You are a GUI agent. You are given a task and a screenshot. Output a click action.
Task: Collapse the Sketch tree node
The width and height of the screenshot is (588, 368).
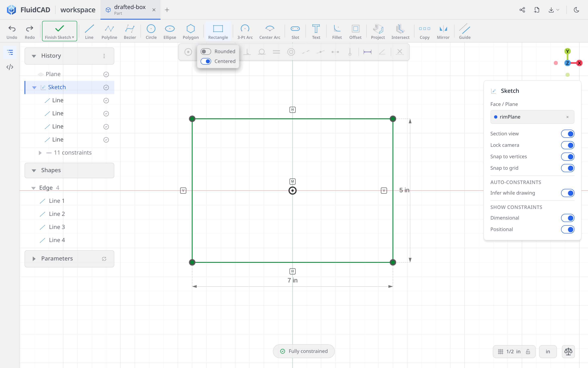[34, 87]
